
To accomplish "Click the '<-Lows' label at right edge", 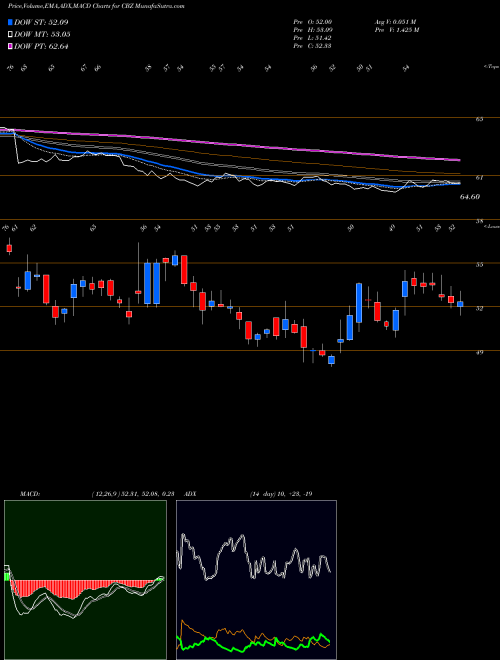I will point(491,226).
